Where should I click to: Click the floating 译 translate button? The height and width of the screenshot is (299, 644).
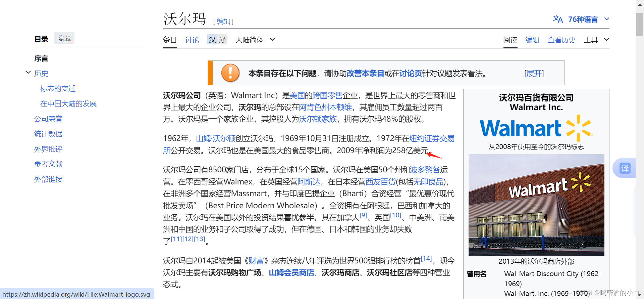pos(625,168)
